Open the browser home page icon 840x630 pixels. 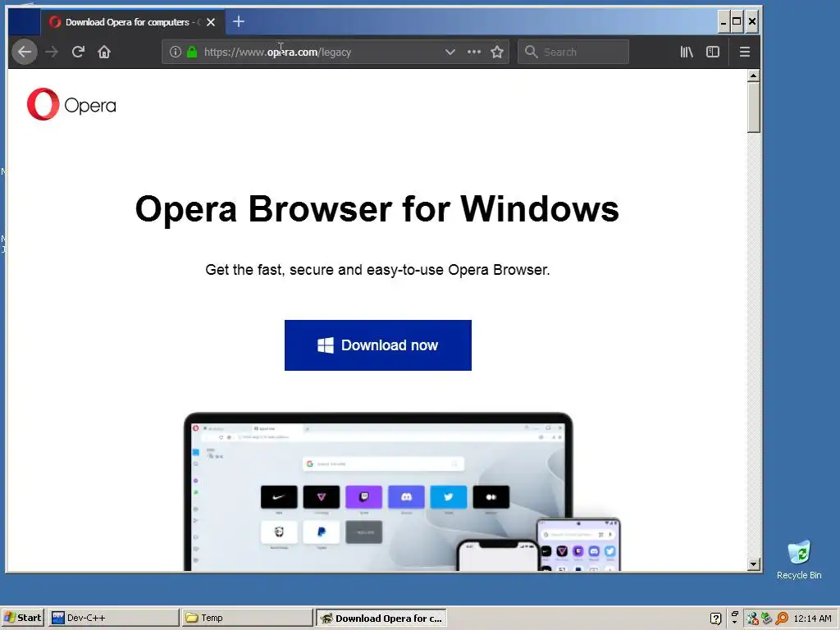point(104,52)
